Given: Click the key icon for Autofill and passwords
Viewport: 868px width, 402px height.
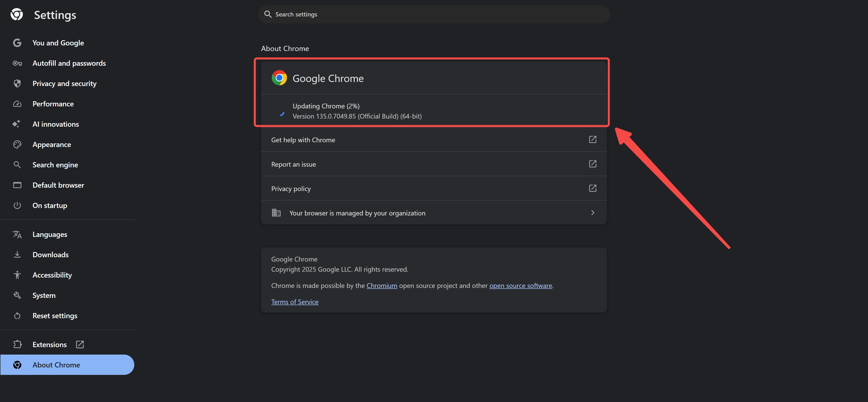Looking at the screenshot, I should [x=17, y=63].
